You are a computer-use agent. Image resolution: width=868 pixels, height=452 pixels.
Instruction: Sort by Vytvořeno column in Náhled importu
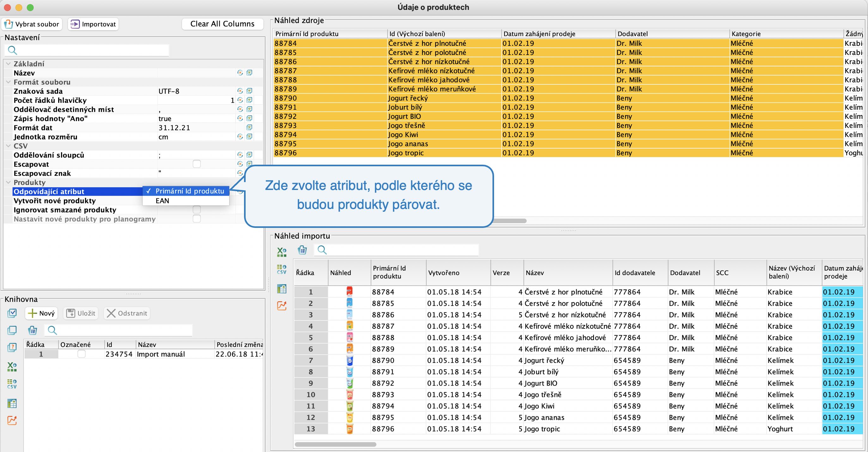pyautogui.click(x=458, y=273)
